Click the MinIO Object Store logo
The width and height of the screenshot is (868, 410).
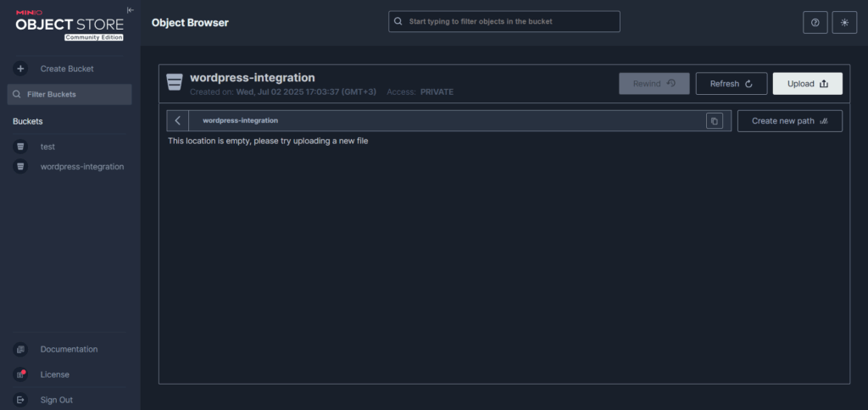[70, 25]
